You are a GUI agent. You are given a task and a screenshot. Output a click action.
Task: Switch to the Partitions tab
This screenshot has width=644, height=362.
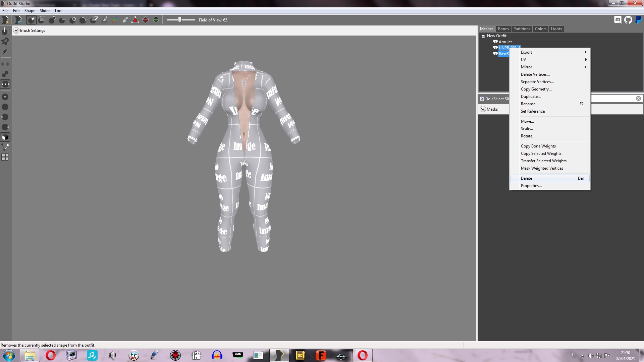(x=522, y=29)
